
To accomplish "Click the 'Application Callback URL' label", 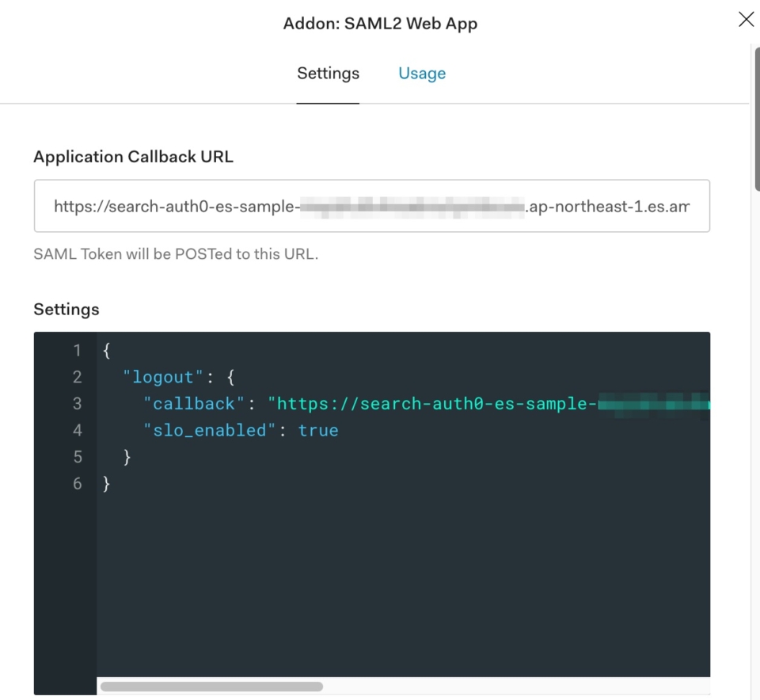I will coord(133,157).
